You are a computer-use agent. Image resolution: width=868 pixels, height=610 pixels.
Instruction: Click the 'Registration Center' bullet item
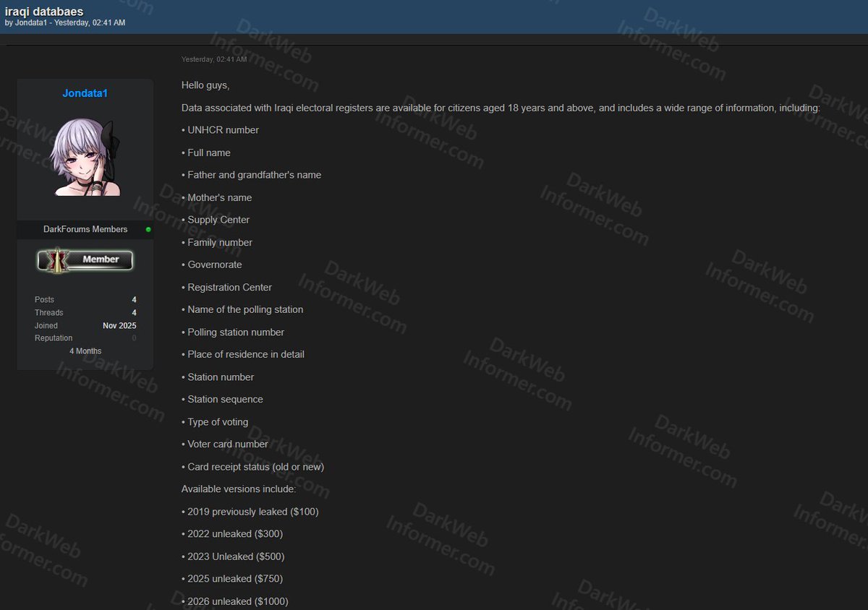point(226,287)
